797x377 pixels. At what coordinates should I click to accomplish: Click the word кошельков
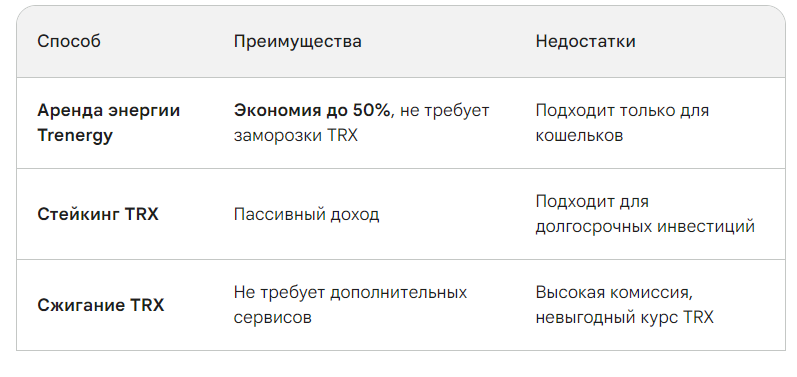coord(579,136)
